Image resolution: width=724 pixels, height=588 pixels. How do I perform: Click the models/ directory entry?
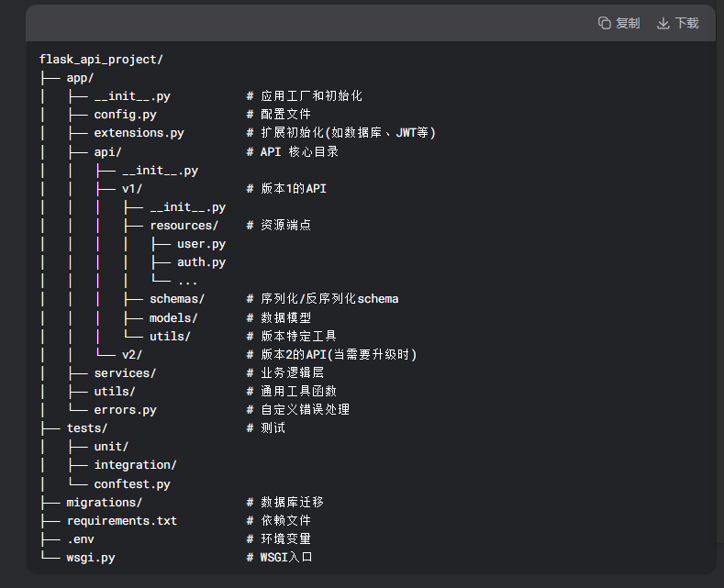point(173,318)
